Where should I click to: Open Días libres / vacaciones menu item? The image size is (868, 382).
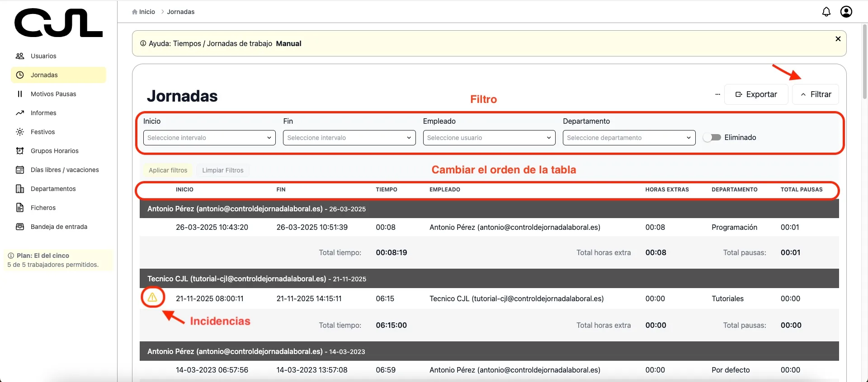click(65, 170)
